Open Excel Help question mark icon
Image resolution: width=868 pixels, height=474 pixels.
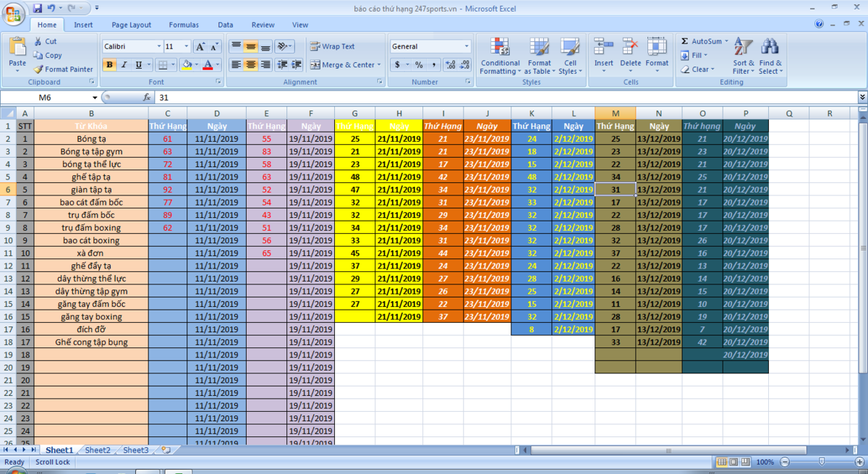pos(819,24)
